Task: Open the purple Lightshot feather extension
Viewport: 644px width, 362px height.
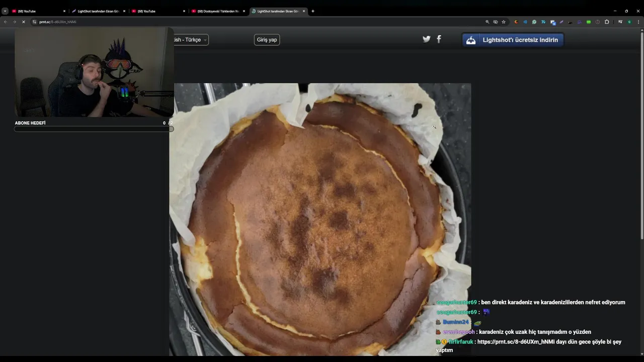Action: point(561,22)
